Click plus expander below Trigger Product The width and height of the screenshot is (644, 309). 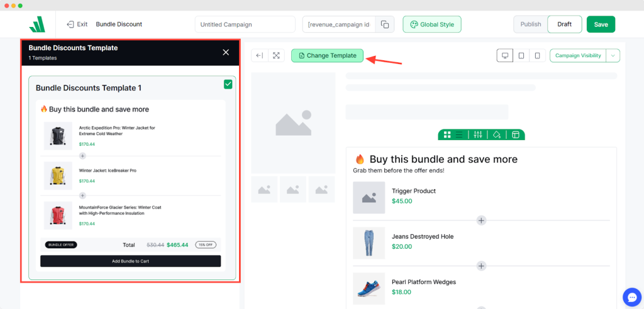coord(481,220)
